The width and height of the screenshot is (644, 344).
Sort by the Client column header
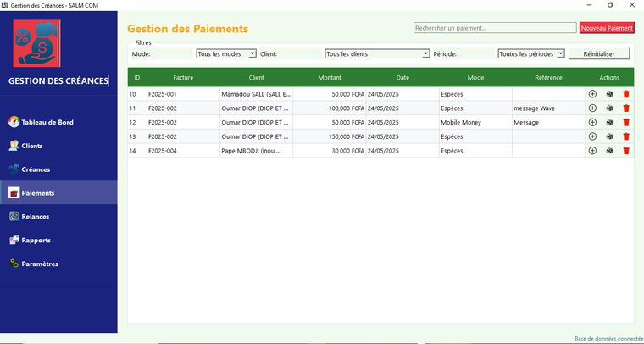point(256,77)
